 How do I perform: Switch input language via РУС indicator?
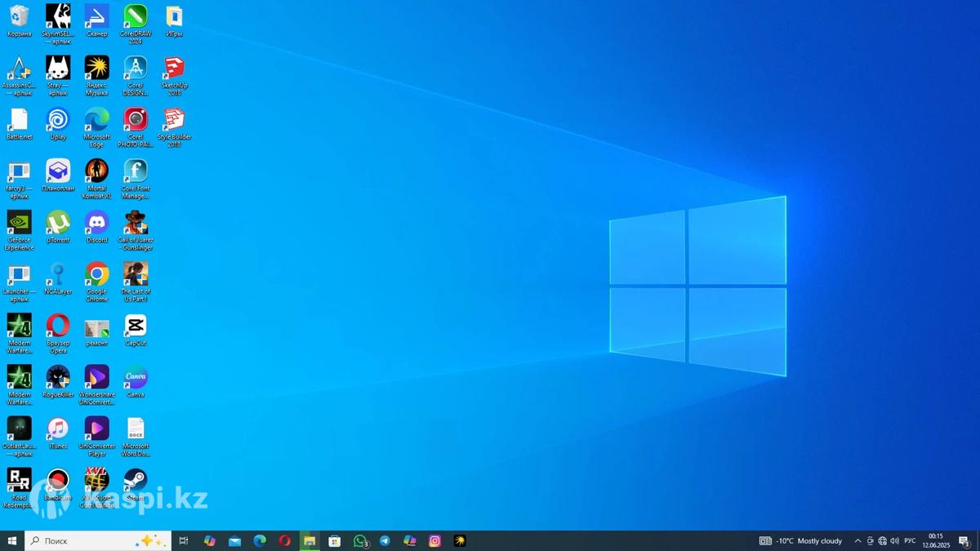pos(910,541)
